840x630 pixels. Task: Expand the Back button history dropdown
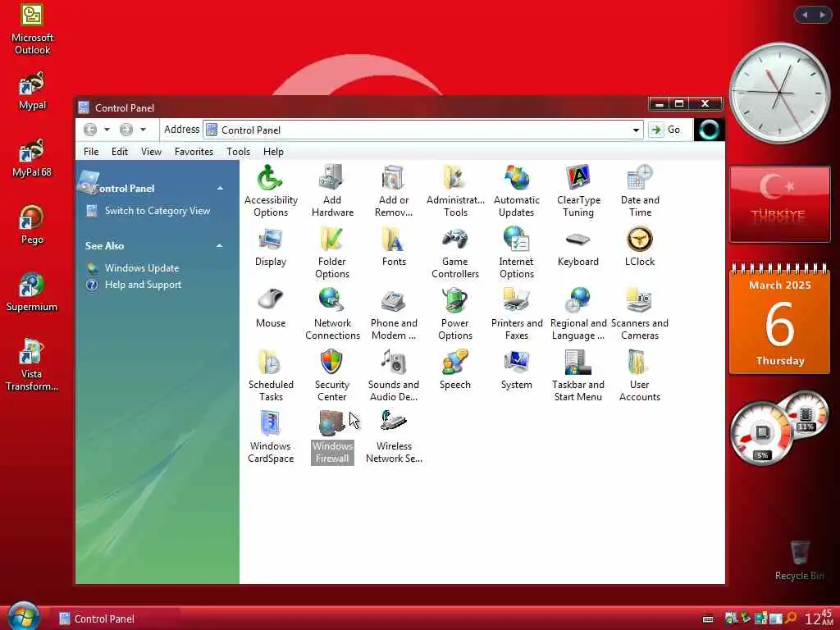107,130
